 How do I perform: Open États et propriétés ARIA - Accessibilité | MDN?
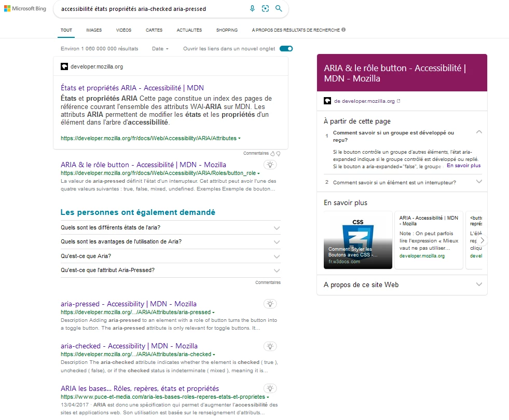click(132, 88)
